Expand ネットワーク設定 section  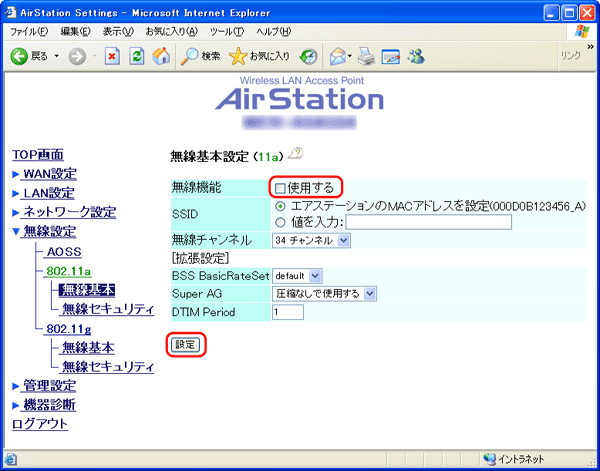[69, 212]
